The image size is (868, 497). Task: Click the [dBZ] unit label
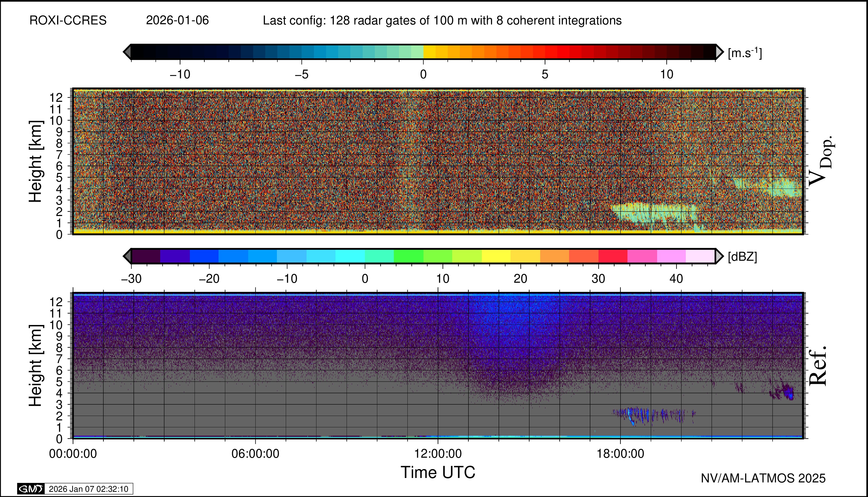tap(742, 257)
